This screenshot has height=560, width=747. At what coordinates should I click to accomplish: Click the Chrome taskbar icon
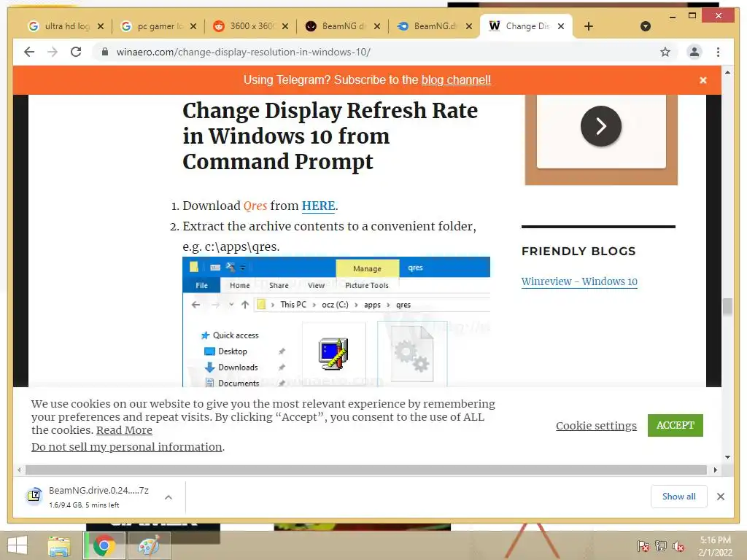pyautogui.click(x=104, y=545)
